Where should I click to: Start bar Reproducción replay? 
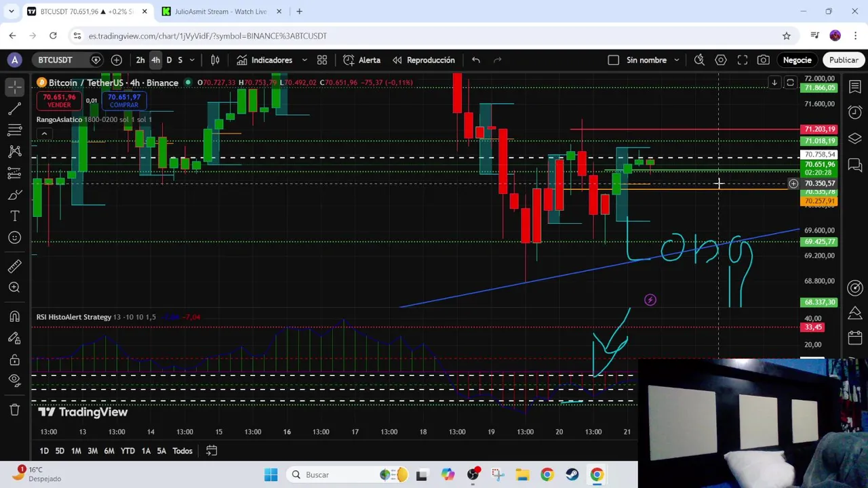(424, 60)
